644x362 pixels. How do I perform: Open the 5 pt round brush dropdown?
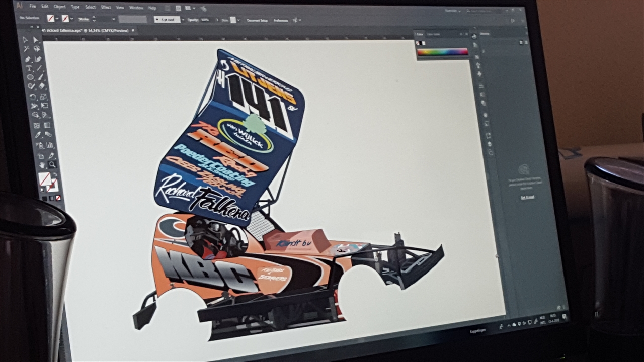pos(183,20)
